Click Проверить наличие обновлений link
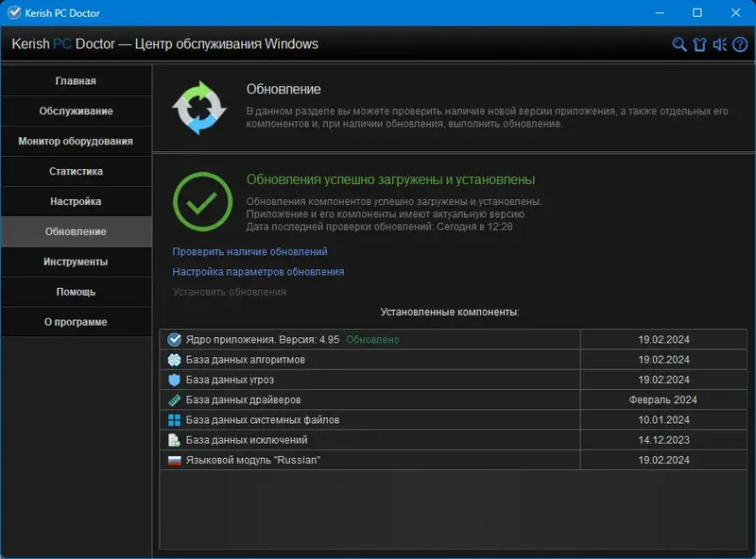Screen dimensions: 756x559 [249, 251]
